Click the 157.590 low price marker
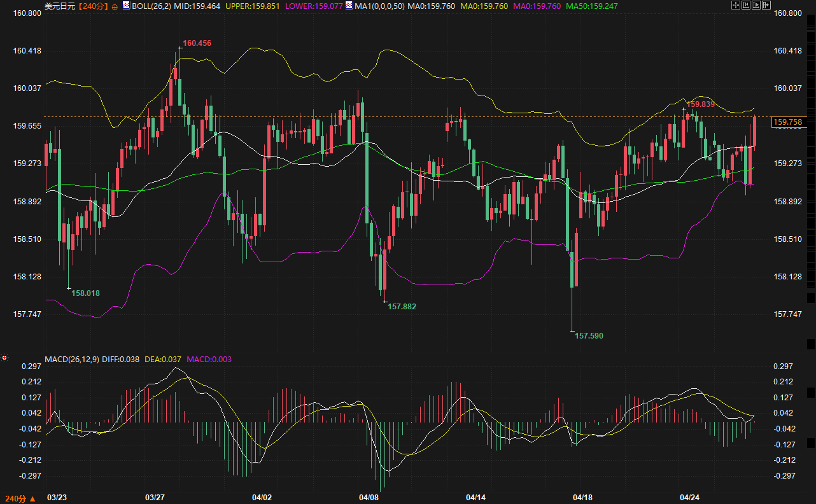The image size is (816, 504). 589,335
